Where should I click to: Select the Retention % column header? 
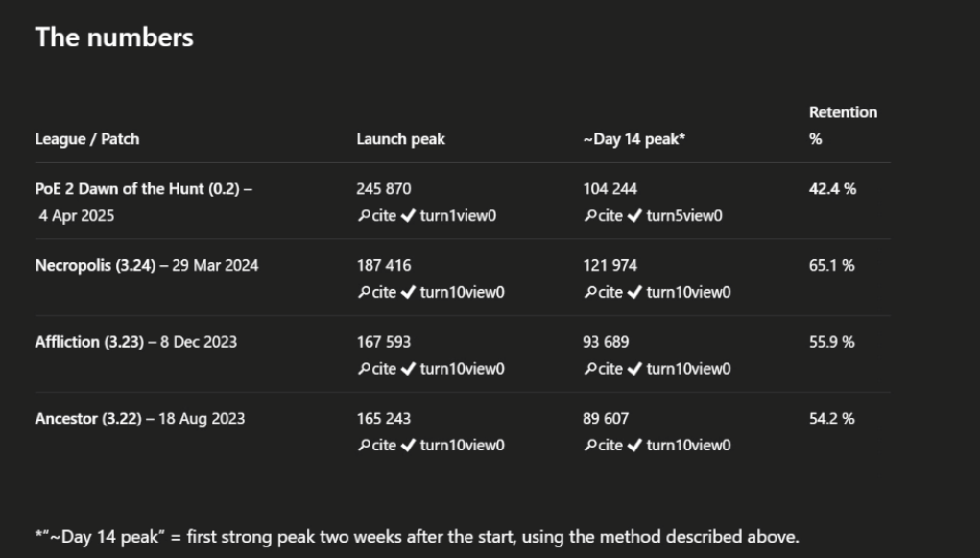click(x=843, y=125)
